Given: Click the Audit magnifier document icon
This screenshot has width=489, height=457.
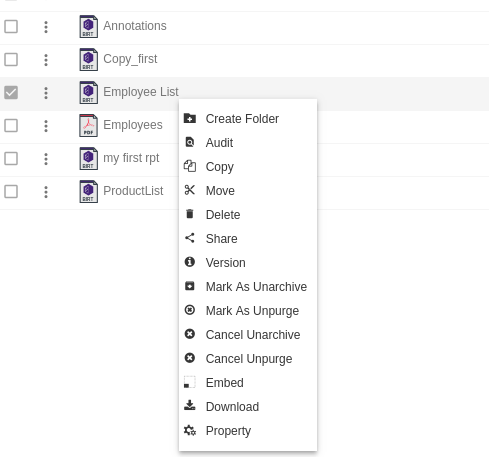Looking at the screenshot, I should click(190, 142).
